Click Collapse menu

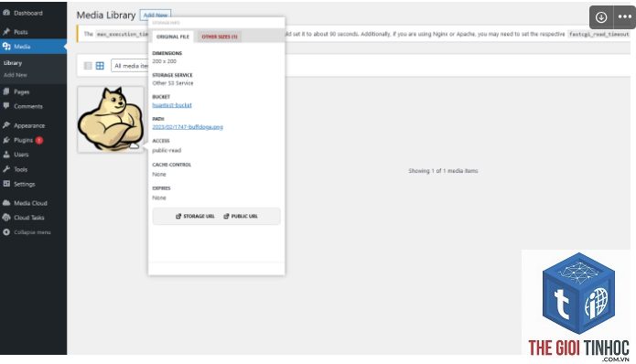click(33, 232)
